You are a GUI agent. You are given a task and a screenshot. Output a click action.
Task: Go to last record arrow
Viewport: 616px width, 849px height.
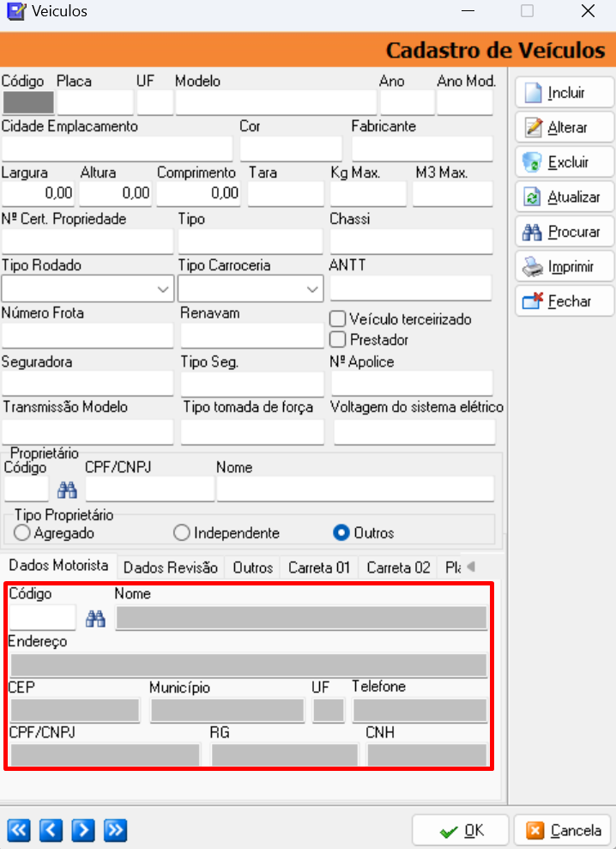[115, 830]
